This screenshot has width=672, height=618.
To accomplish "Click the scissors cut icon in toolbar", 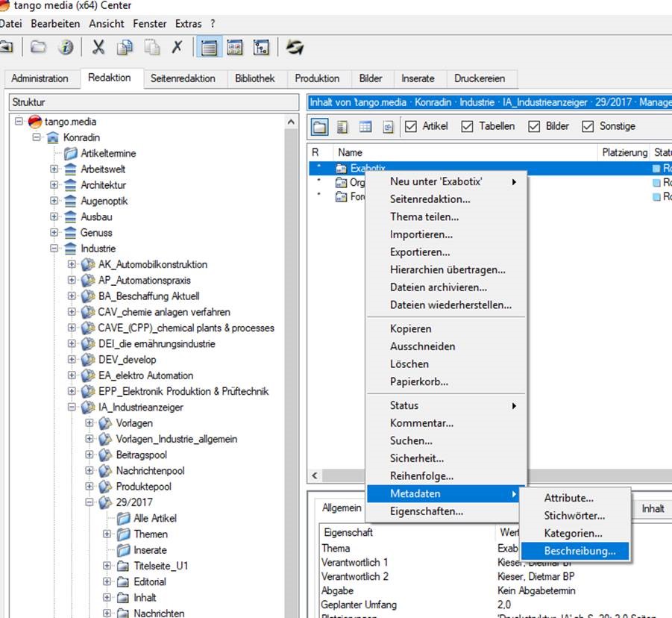I will tap(98, 47).
